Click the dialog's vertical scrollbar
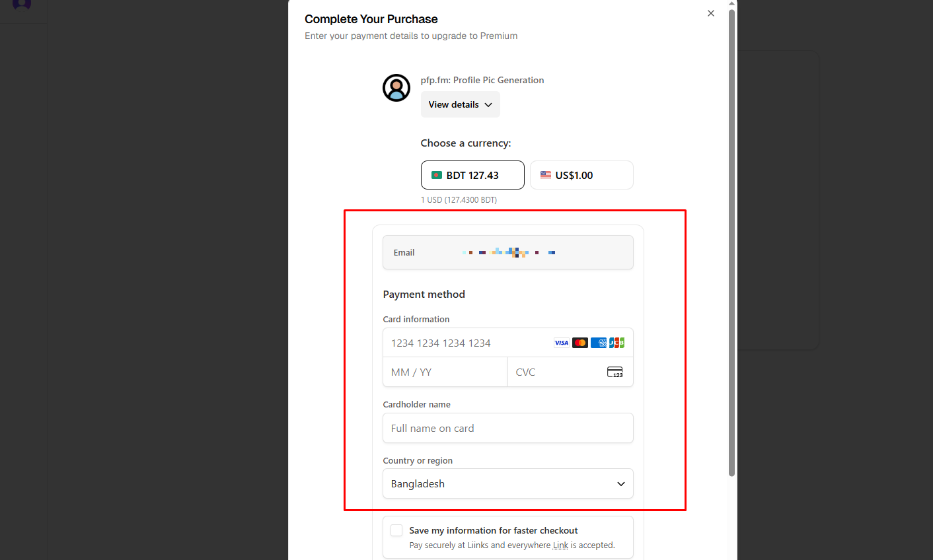Image resolution: width=933 pixels, height=560 pixels. point(731,242)
